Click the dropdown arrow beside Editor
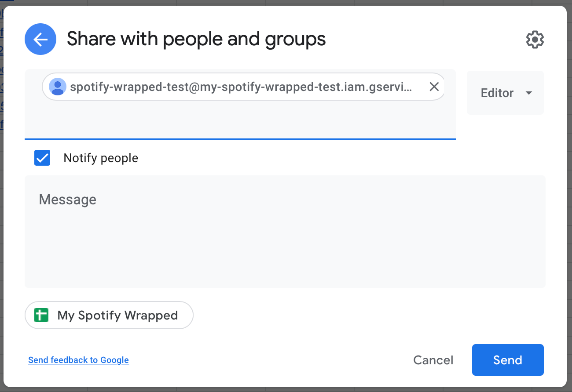The width and height of the screenshot is (572, 392). [x=529, y=93]
